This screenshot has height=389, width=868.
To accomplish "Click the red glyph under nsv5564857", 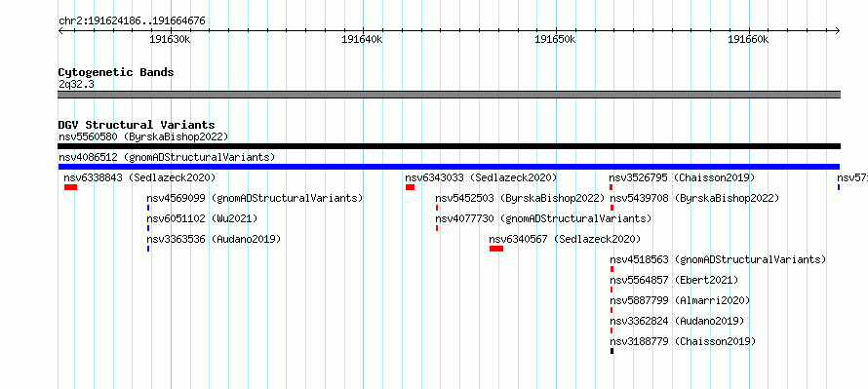I will coord(612,290).
